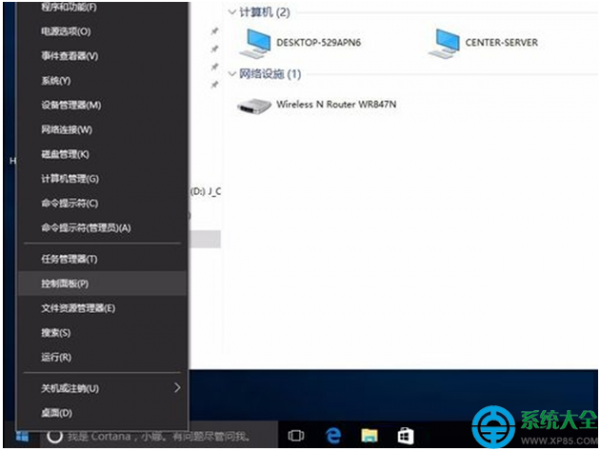The width and height of the screenshot is (600, 451).
Task: Open File Explorer taskbar icon
Action: [369, 436]
